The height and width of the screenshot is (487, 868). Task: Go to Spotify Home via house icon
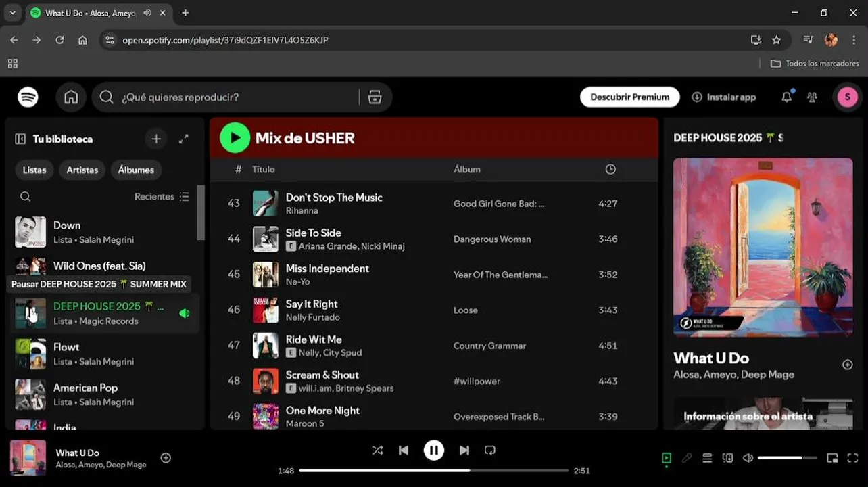(71, 97)
